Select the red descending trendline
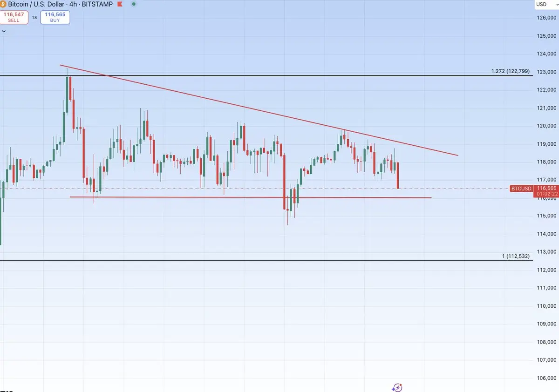This screenshot has height=392, width=559. click(x=259, y=110)
